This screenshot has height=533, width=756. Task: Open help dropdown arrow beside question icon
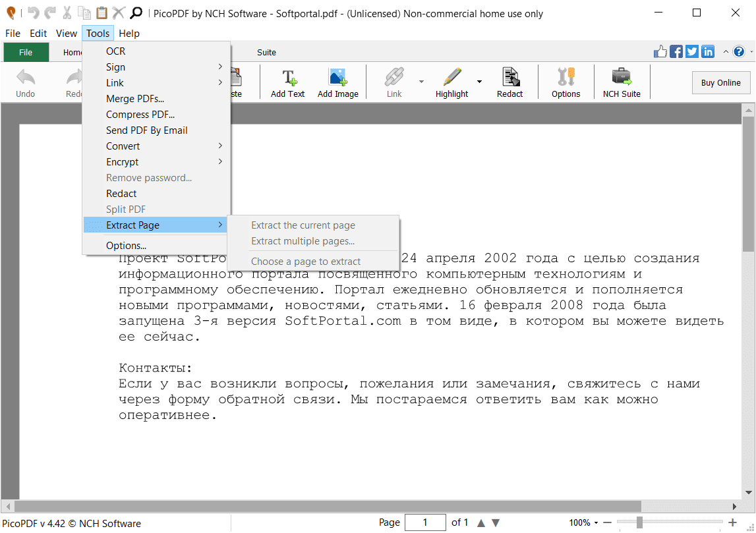point(751,51)
